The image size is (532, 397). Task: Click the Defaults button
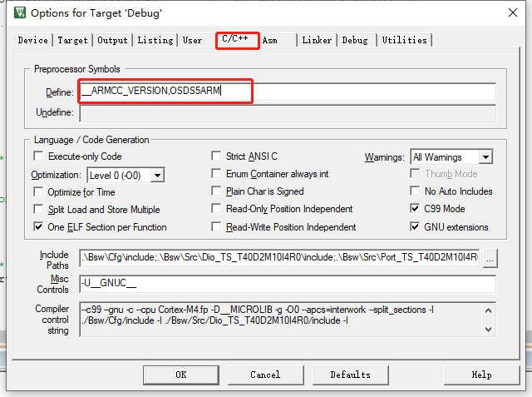tap(350, 375)
